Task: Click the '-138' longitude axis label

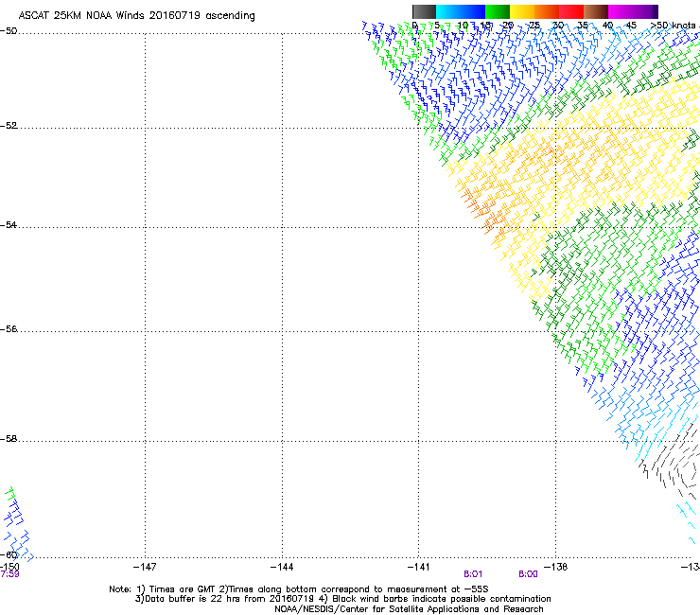Action: [x=555, y=567]
